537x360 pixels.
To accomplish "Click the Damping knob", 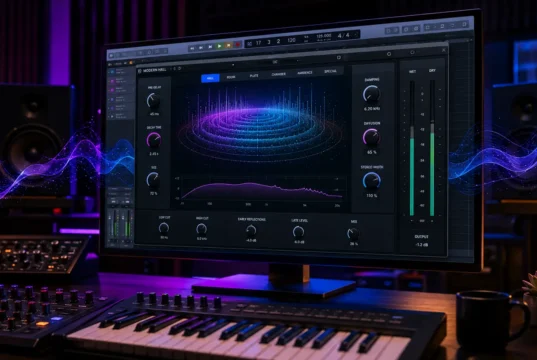I will pos(372,94).
